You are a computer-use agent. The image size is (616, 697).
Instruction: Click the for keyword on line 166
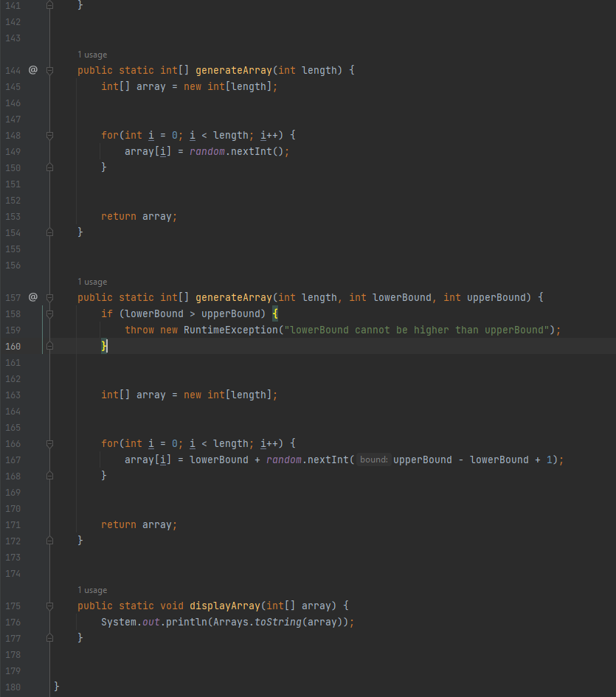[x=110, y=443]
